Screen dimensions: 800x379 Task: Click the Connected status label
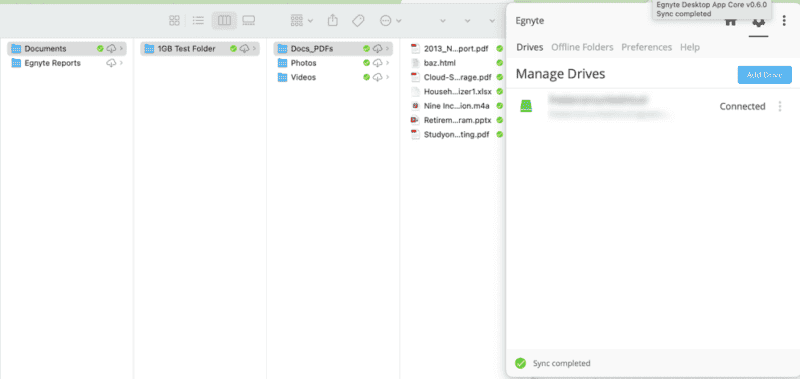(742, 106)
